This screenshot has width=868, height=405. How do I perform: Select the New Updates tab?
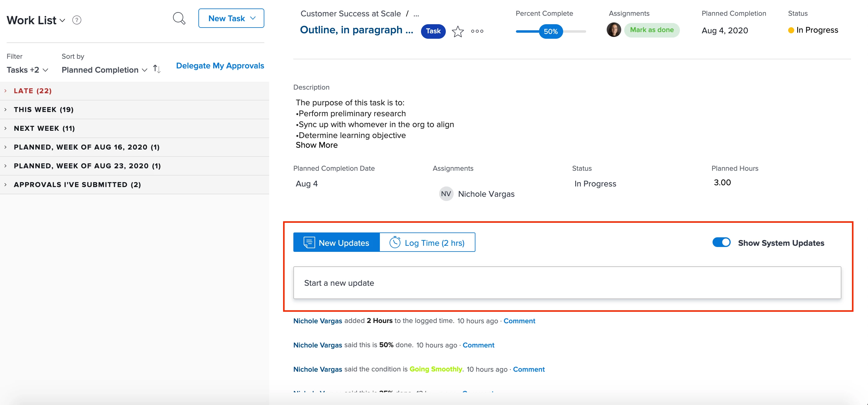[336, 242]
